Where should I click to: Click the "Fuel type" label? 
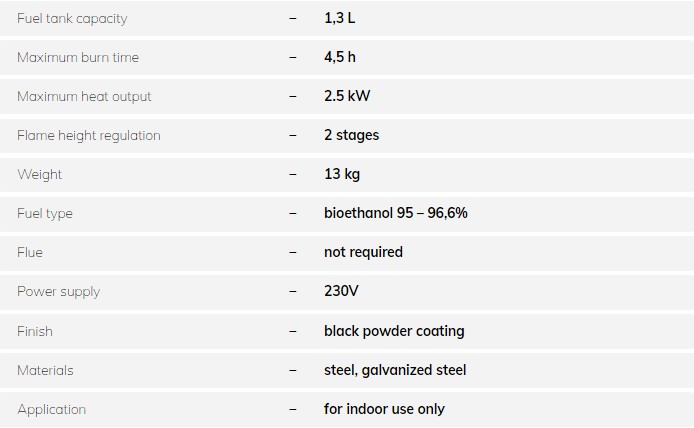click(x=45, y=214)
